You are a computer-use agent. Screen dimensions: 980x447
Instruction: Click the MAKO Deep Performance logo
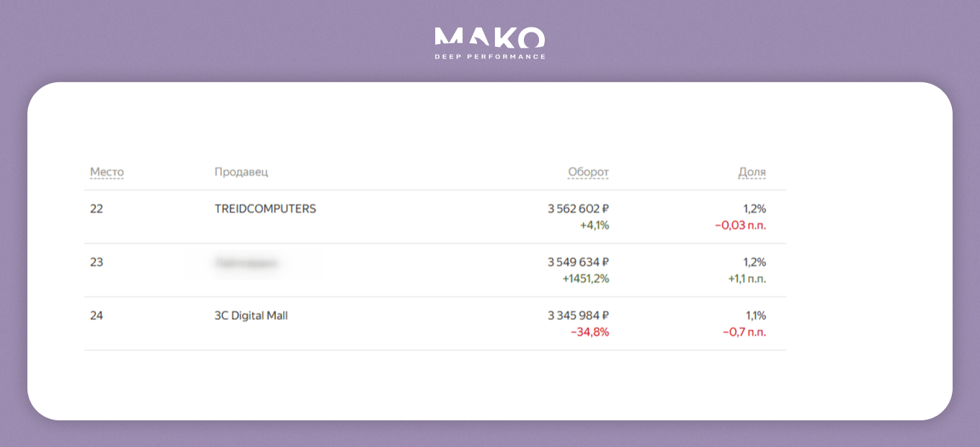click(x=490, y=43)
